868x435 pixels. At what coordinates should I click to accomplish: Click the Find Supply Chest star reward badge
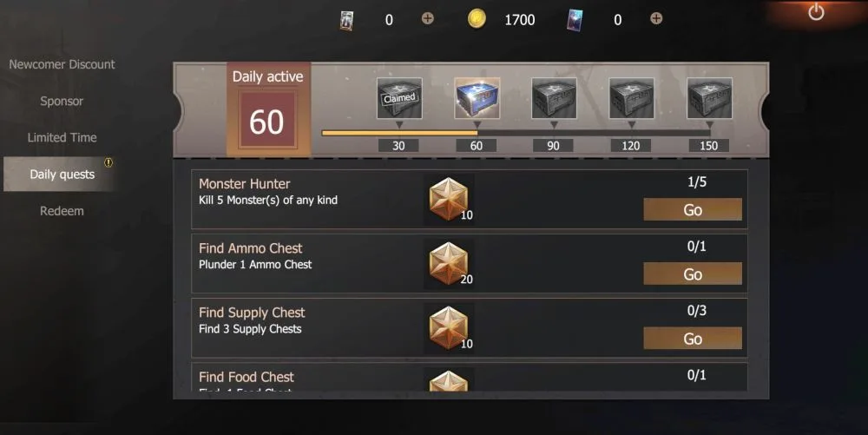(x=449, y=328)
